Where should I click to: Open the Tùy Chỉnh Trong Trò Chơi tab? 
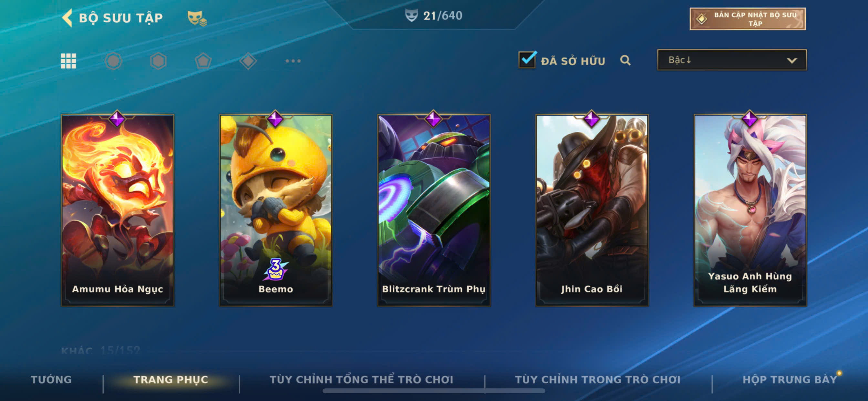[598, 379]
